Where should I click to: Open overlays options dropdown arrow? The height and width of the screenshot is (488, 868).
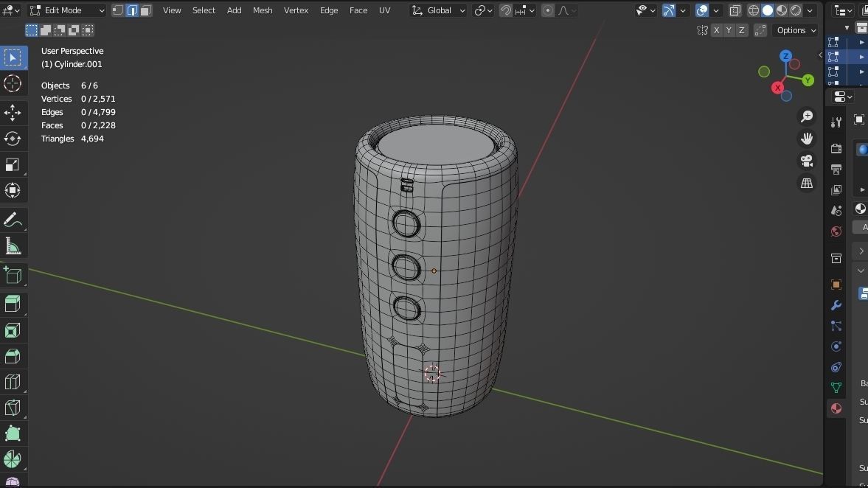[x=716, y=10]
